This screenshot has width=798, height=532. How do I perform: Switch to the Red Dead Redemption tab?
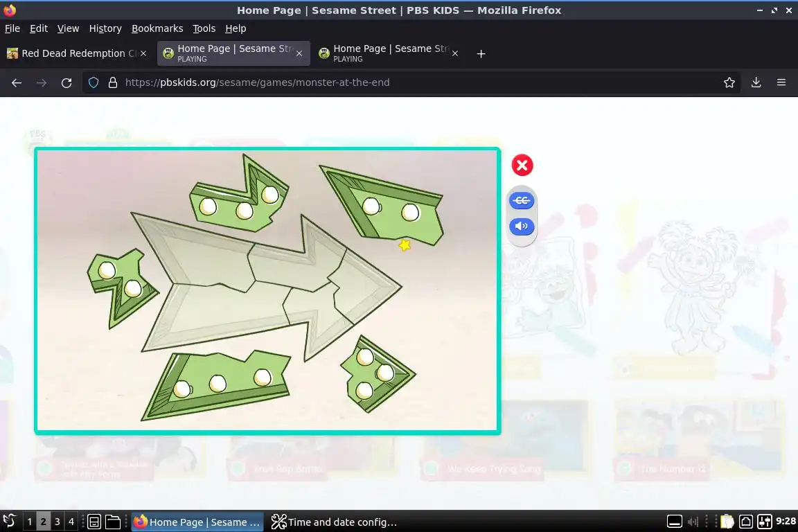(76, 53)
